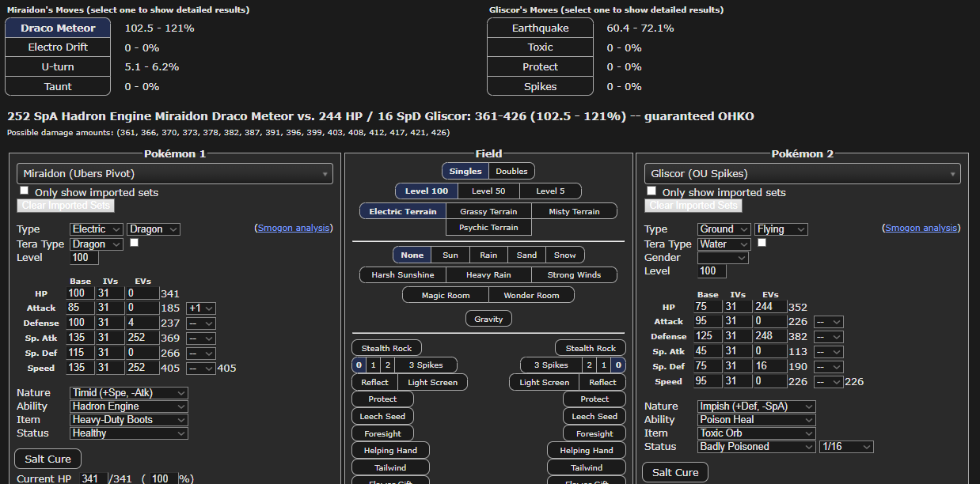Change Miraidon's primary type Electric dropdown
The height and width of the screenshot is (484, 980).
pyautogui.click(x=96, y=229)
